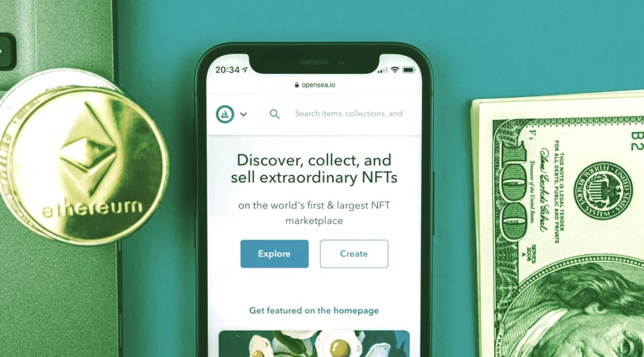Expand the chevron beside OpenSea logo

(244, 115)
